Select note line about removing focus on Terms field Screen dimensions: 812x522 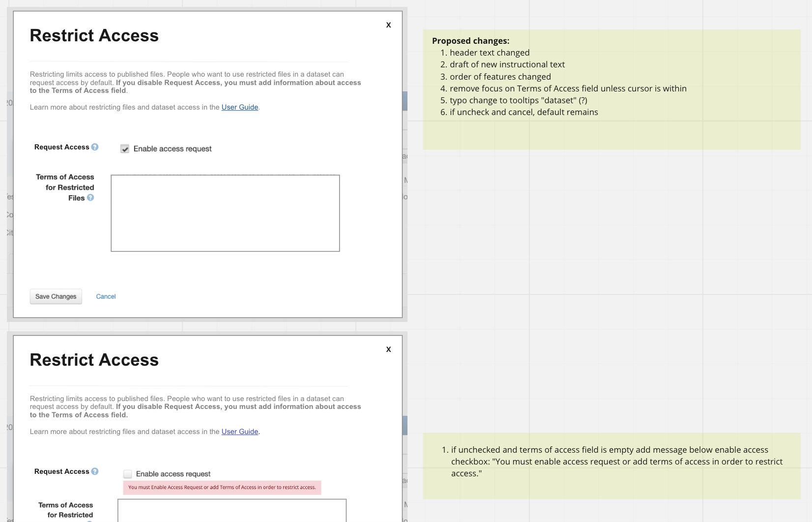pos(568,88)
